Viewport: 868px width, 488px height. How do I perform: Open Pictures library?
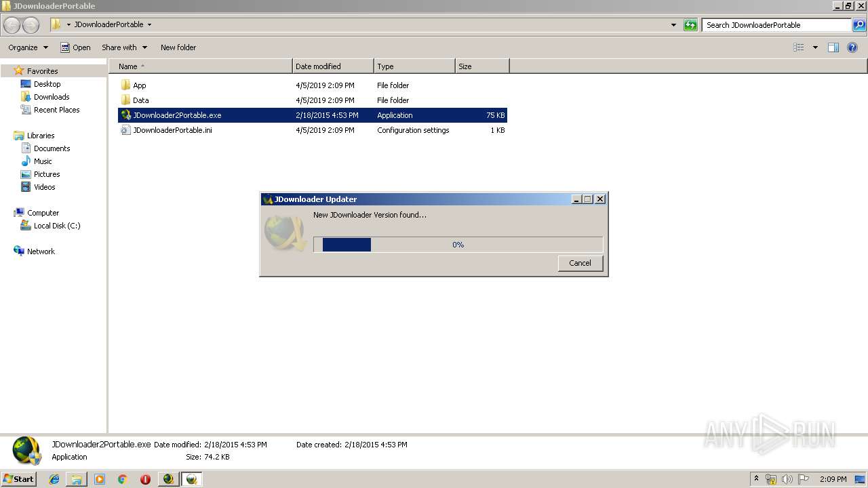tap(47, 174)
